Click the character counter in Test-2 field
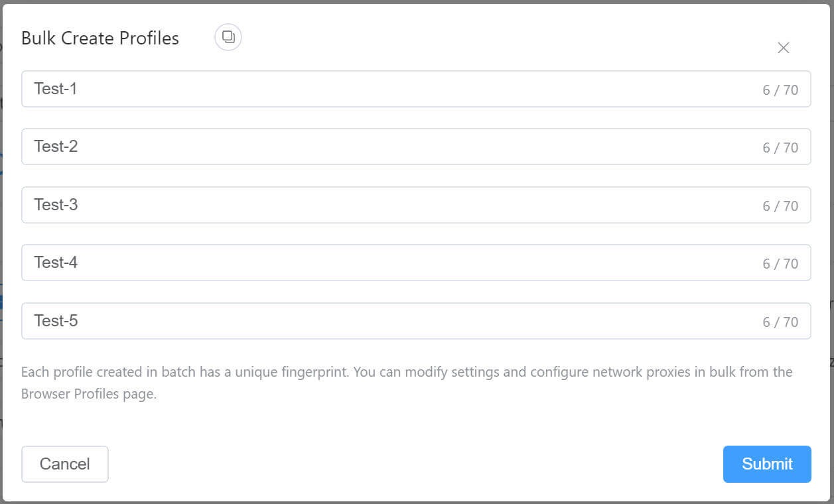The image size is (834, 504). click(780, 148)
